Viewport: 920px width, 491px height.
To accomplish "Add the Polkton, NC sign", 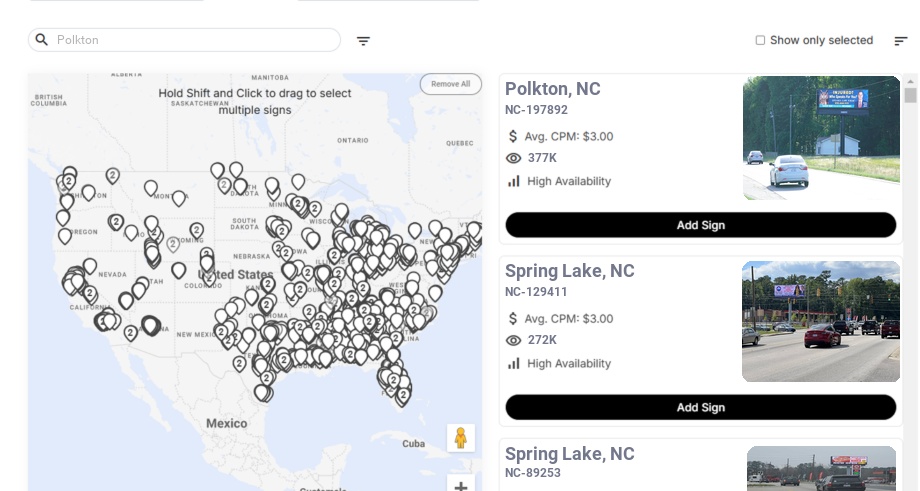I will (700, 225).
